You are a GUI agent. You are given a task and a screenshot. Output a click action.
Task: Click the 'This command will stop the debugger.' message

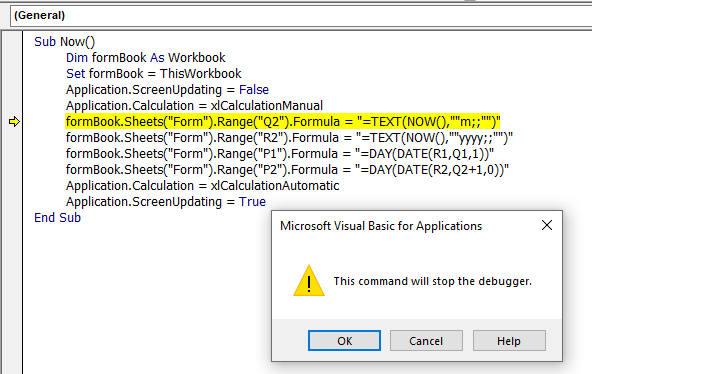432,281
